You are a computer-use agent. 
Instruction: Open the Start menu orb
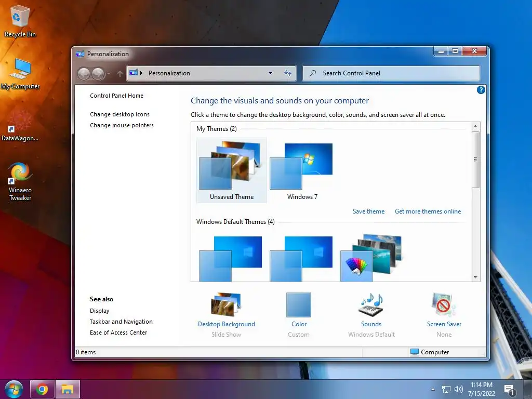(14, 389)
